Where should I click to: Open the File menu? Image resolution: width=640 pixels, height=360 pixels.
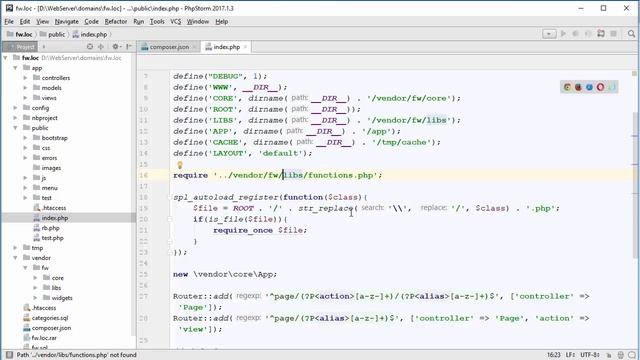9,21
